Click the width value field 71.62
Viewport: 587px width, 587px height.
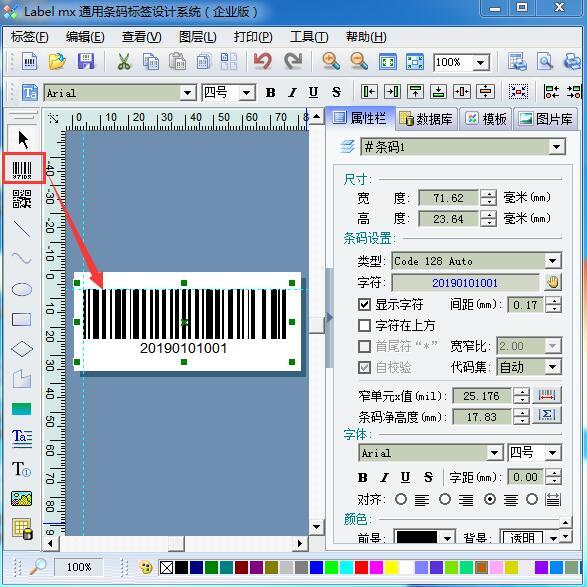(x=448, y=198)
